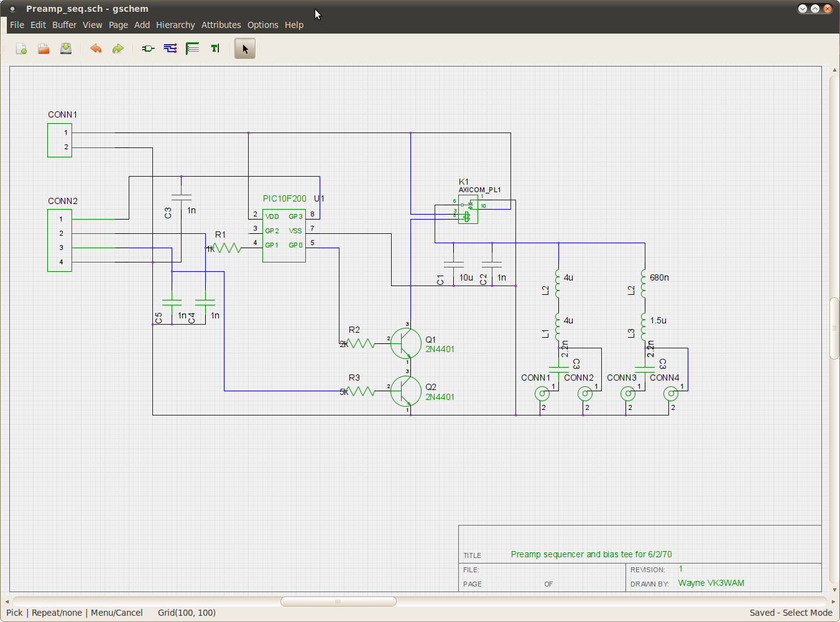Click the PIC10F200 chip on the schematic

(284, 236)
